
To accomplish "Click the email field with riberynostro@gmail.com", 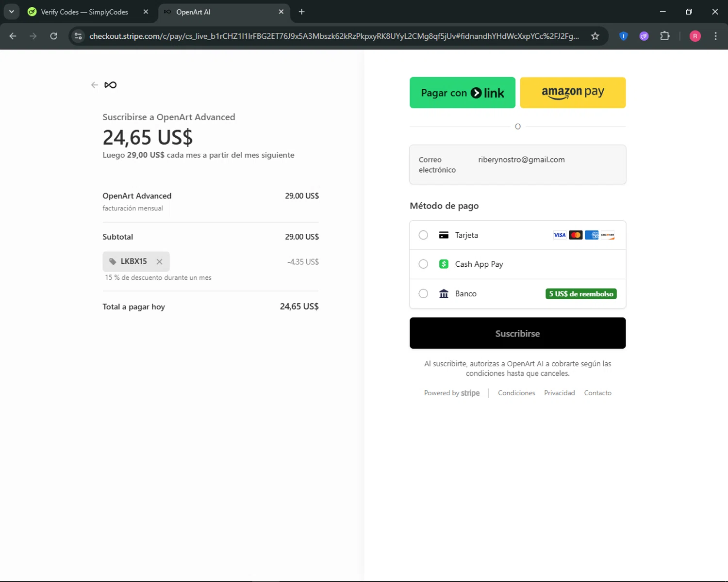I will (518, 164).
